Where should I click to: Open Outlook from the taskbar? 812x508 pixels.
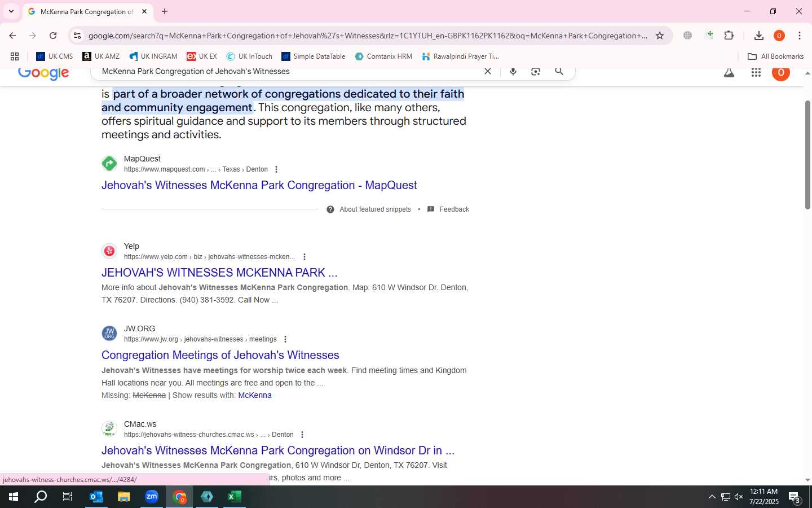pyautogui.click(x=96, y=497)
